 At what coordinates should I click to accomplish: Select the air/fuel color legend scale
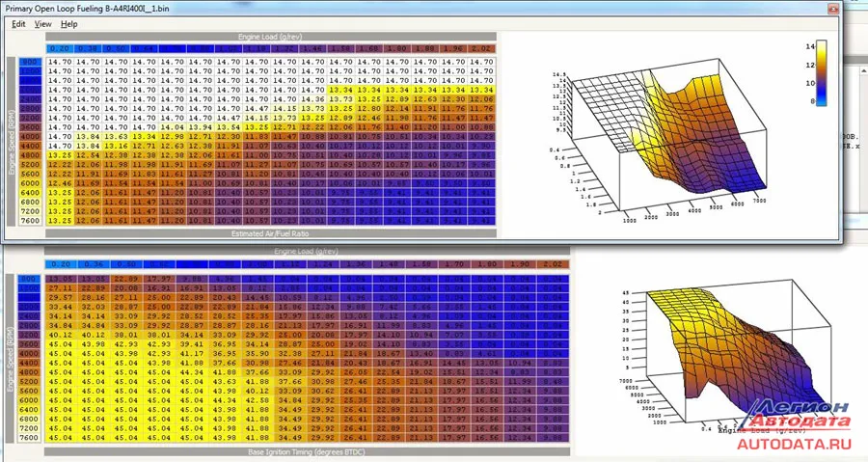pyautogui.click(x=822, y=72)
